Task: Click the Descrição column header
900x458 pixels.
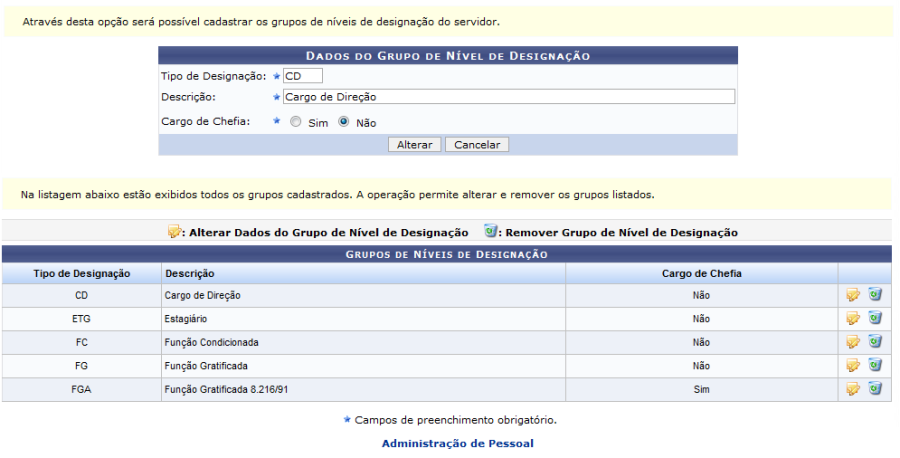Action: pyautogui.click(x=190, y=273)
